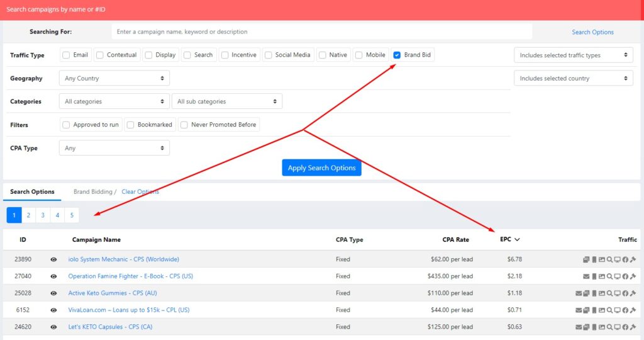The width and height of the screenshot is (644, 340).
Task: Click the gavel icon in Operation Famine Fighter row
Action: point(633,276)
